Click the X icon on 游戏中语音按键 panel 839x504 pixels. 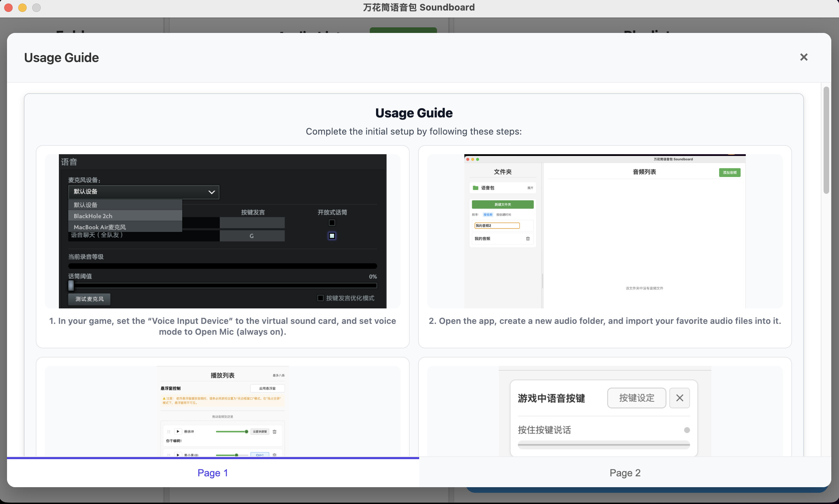click(679, 398)
